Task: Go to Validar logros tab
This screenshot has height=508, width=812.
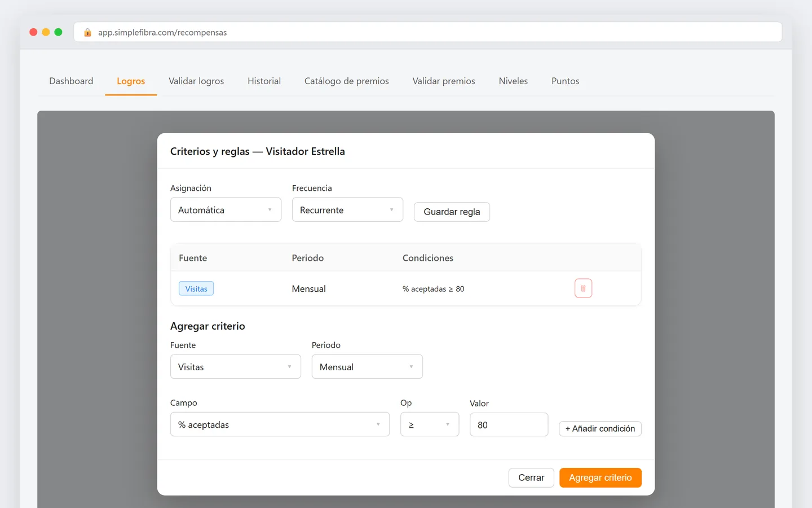Action: (196, 81)
